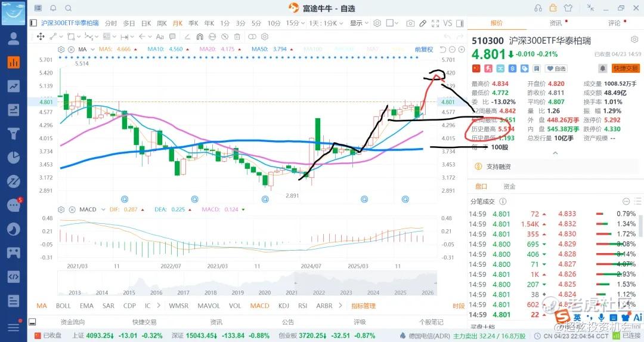The height and width of the screenshot is (342, 644).
Task: Select the Aa text annotation tool
Action: point(160,36)
